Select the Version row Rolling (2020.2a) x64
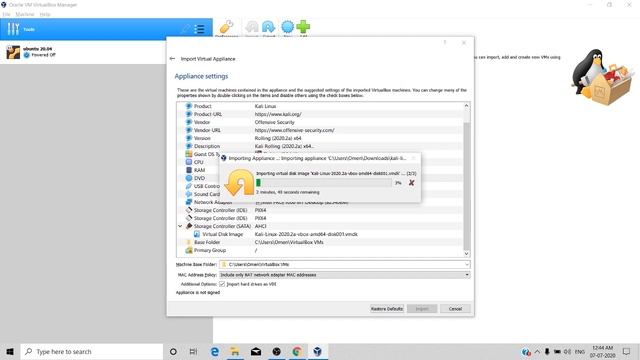This screenshot has width=640, height=360. tap(320, 138)
